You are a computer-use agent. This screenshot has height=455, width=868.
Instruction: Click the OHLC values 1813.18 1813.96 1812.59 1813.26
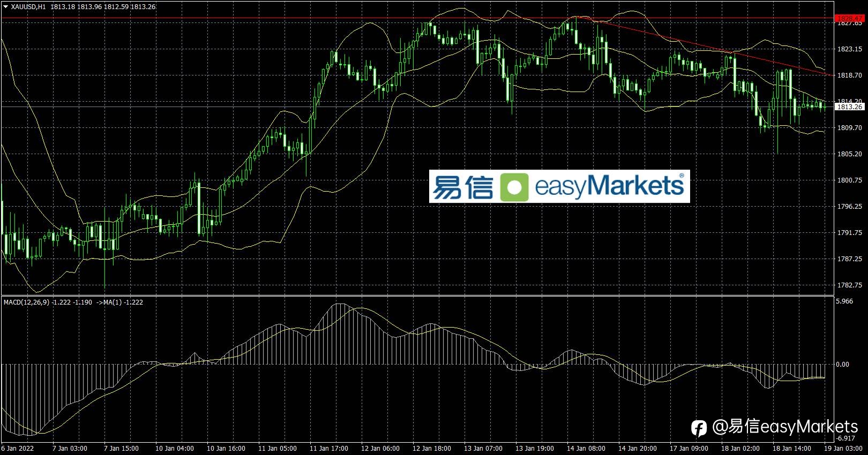[x=103, y=7]
